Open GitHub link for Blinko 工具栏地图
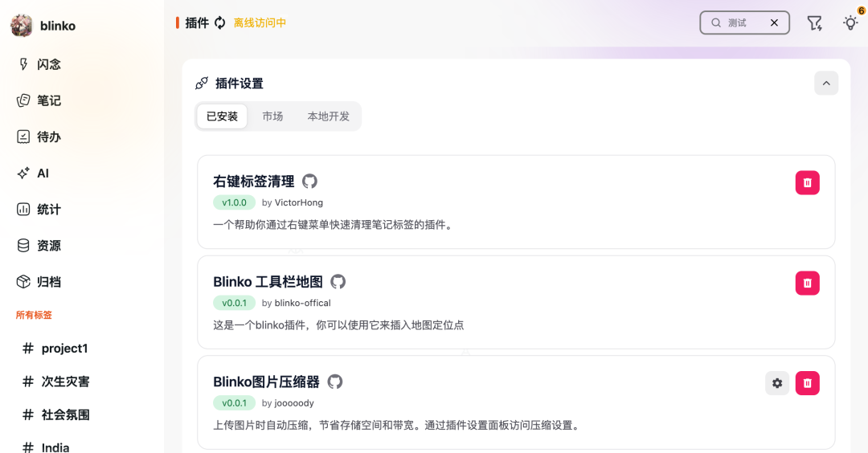Screen dimensions: 868x453 tap(338, 282)
